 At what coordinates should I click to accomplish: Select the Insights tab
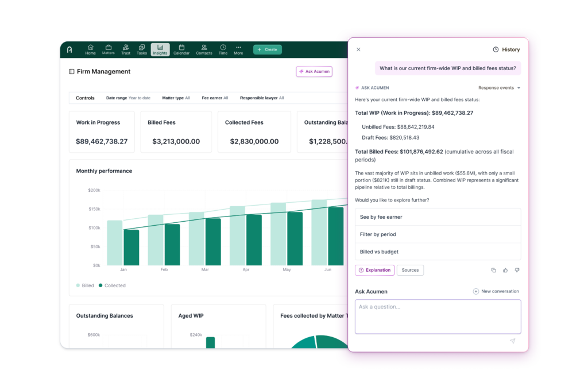point(160,49)
